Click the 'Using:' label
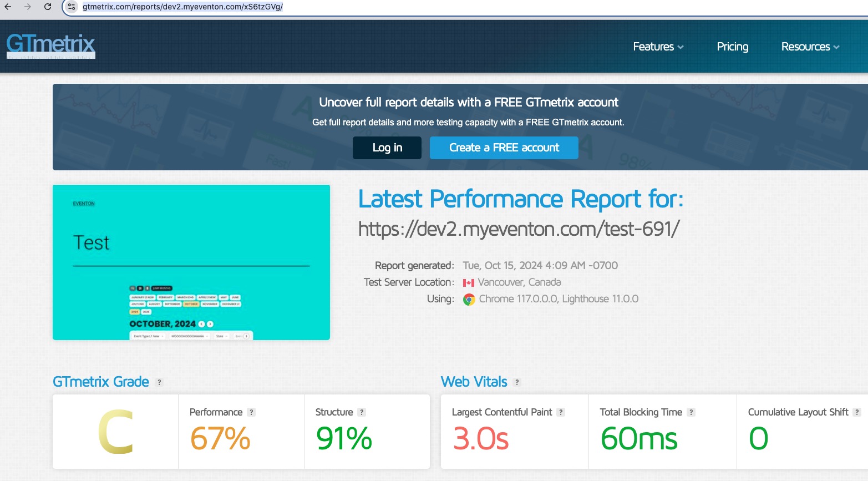 point(440,298)
